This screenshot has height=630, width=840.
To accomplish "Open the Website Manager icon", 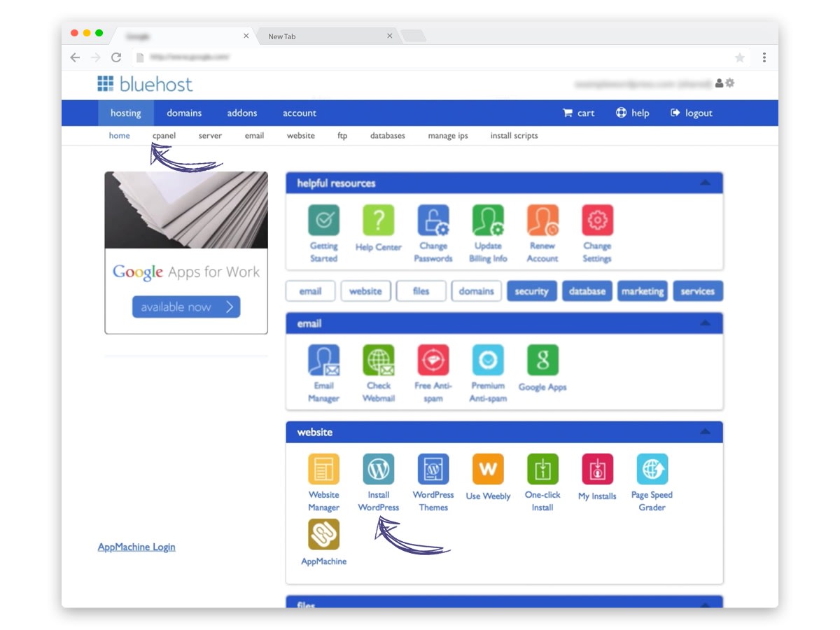I will (x=323, y=469).
